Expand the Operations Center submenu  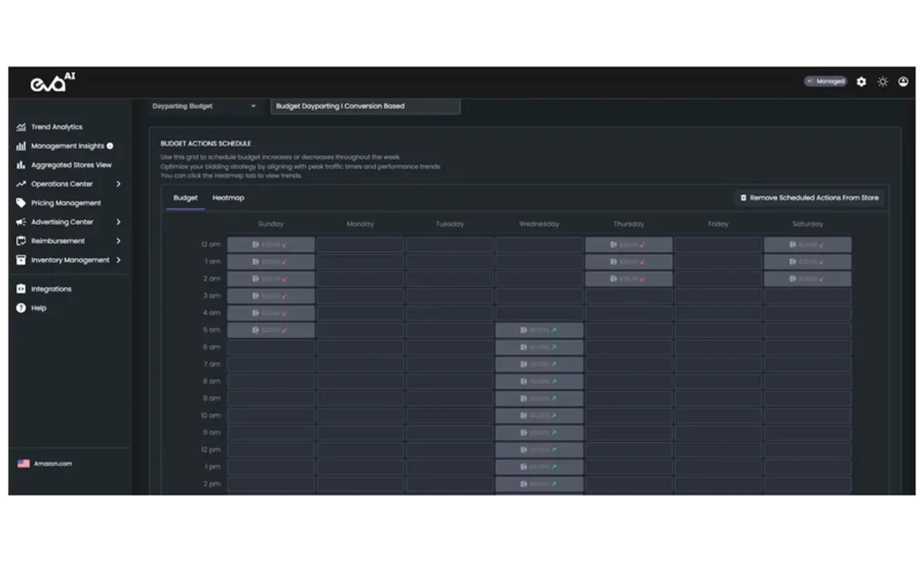[118, 184]
